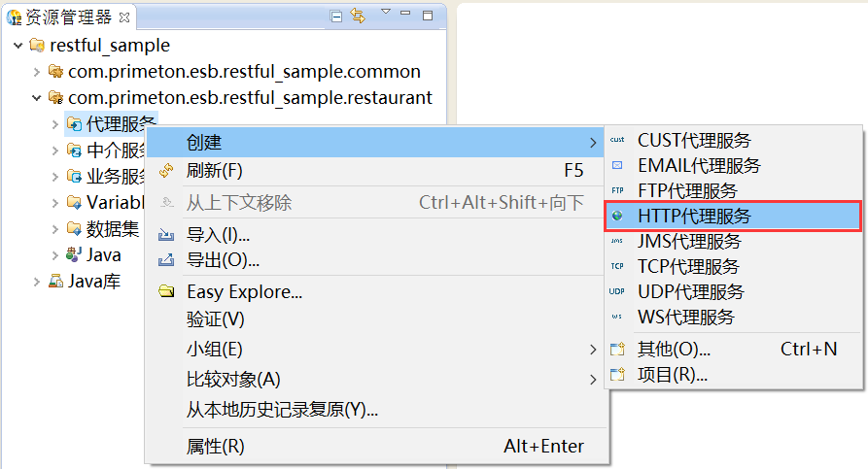Click the FTP proxy service icon
Image resolution: width=868 pixels, height=469 pixels.
[x=617, y=191]
